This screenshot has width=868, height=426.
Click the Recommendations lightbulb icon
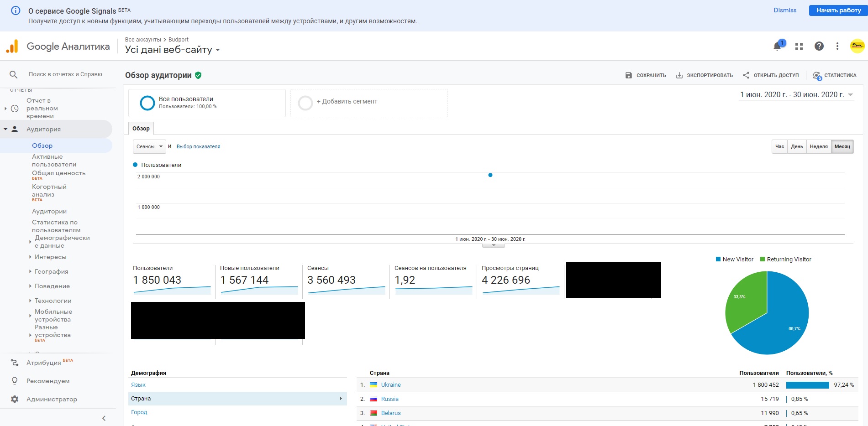15,381
